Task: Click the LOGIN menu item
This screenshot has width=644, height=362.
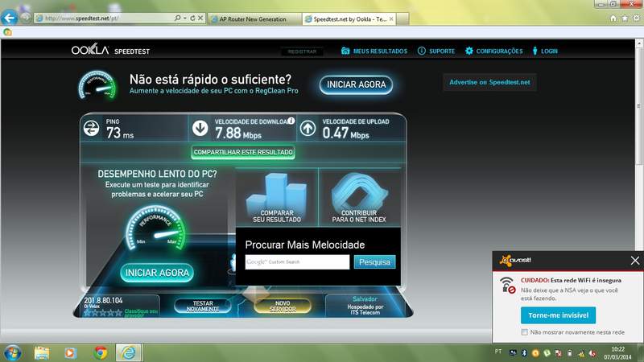Action: [549, 51]
